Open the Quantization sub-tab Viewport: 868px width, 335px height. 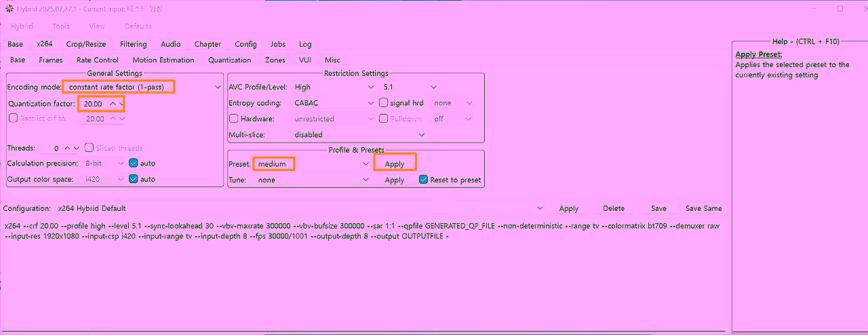[230, 60]
